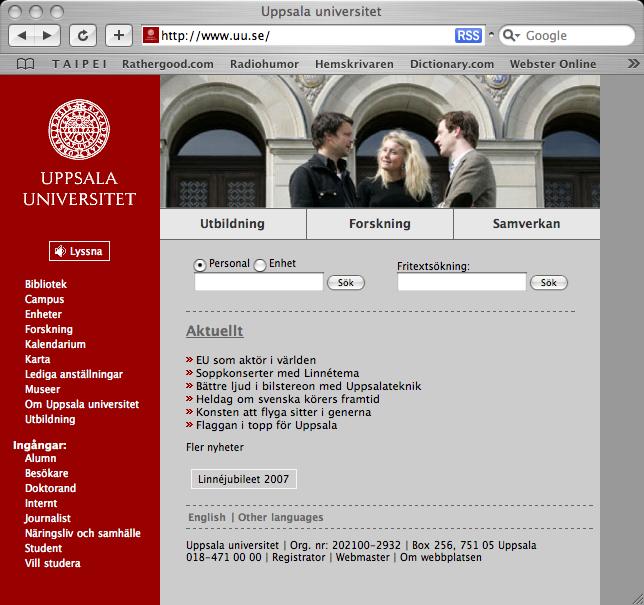Open Student under Ingångar

point(43,548)
